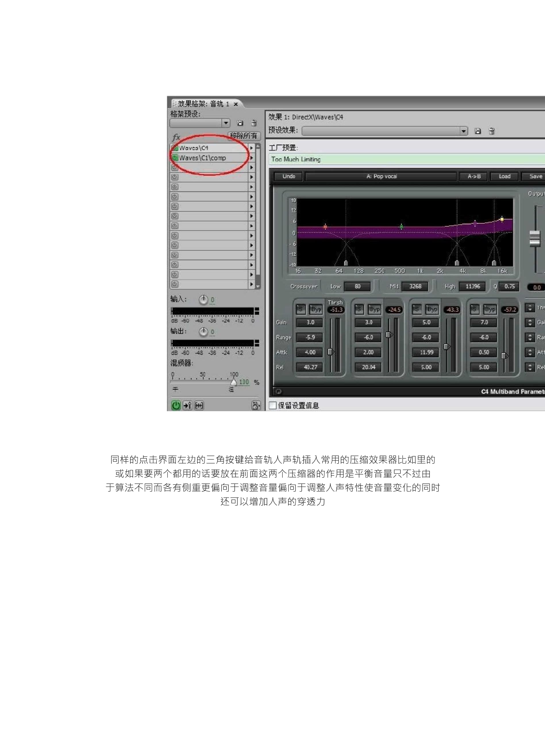This screenshot has height=756, width=545.
Task: Select the 效果格架: 音轨 1 tab
Action: pyautogui.click(x=203, y=104)
